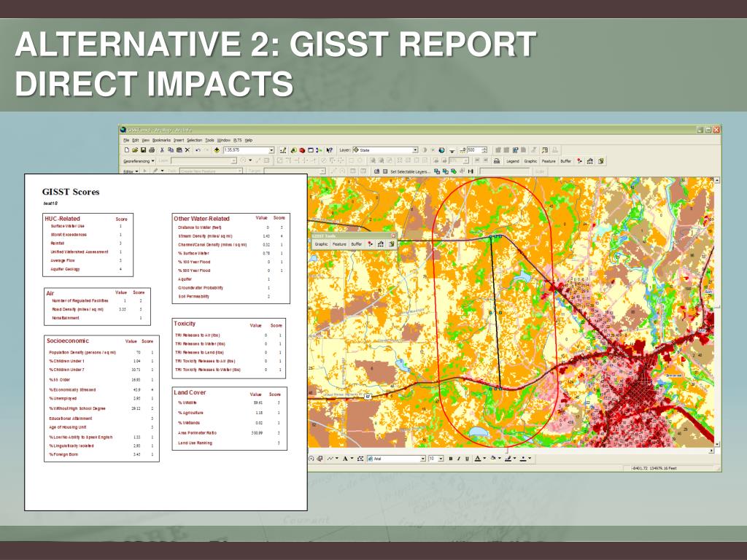Open the font size 10 dropdown

[441, 459]
